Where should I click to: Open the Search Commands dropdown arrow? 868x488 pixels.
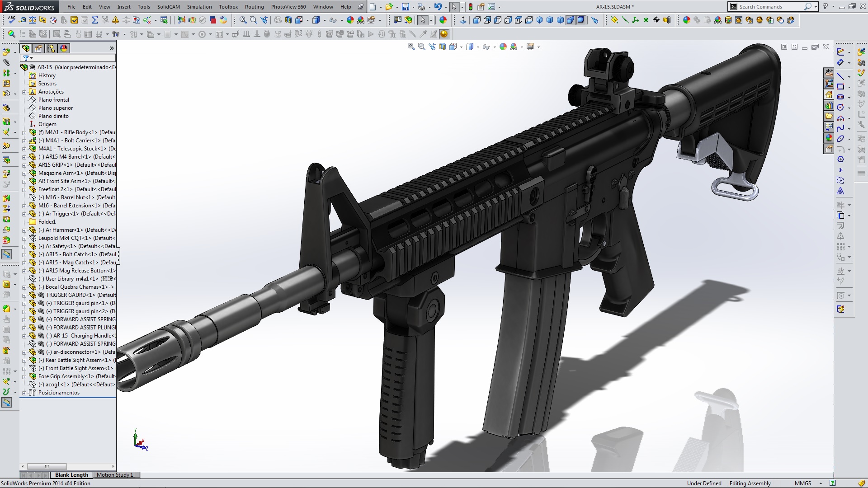pyautogui.click(x=816, y=7)
